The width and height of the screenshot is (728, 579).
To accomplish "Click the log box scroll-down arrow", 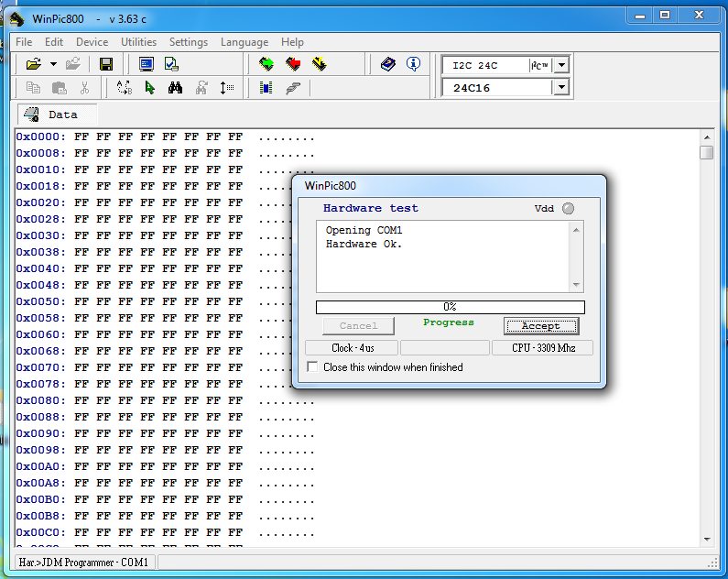I will [576, 285].
